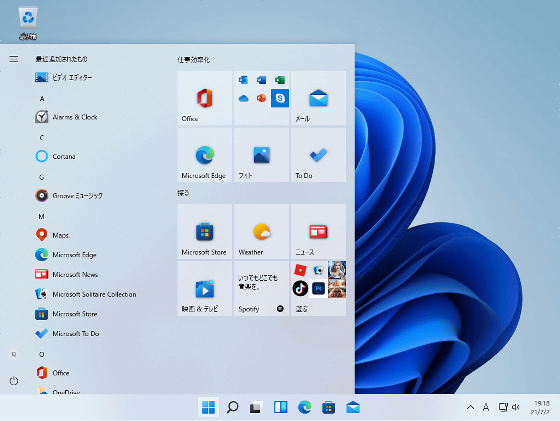Open the clock and date flyout
560x421 pixels.
(x=541, y=407)
